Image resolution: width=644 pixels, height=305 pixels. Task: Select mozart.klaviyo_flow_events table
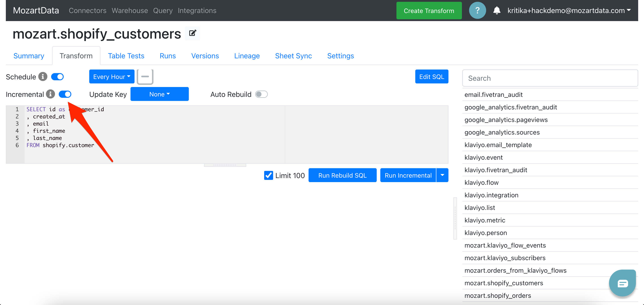pyautogui.click(x=550, y=245)
